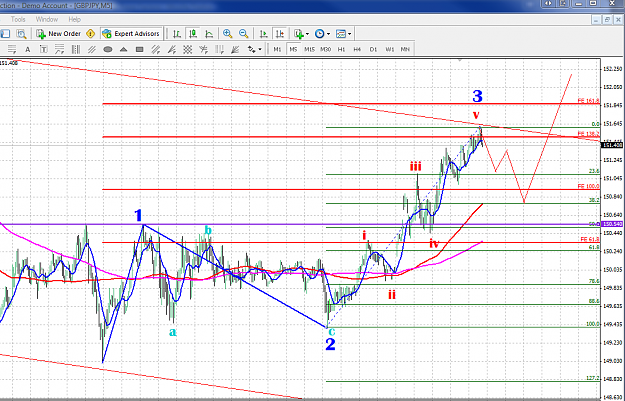Click the 152.250 price axis label

[x=613, y=69]
